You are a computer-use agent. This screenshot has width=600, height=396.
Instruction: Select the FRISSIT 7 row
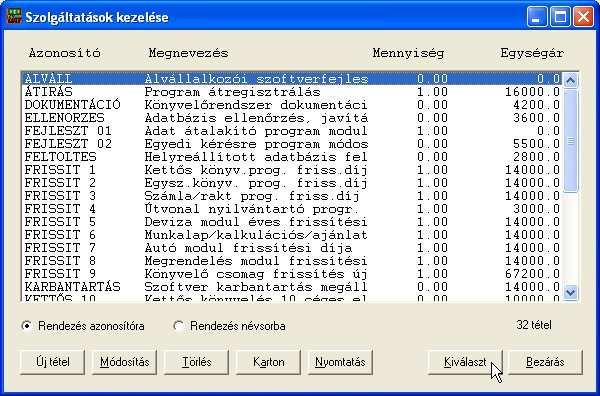(292, 248)
